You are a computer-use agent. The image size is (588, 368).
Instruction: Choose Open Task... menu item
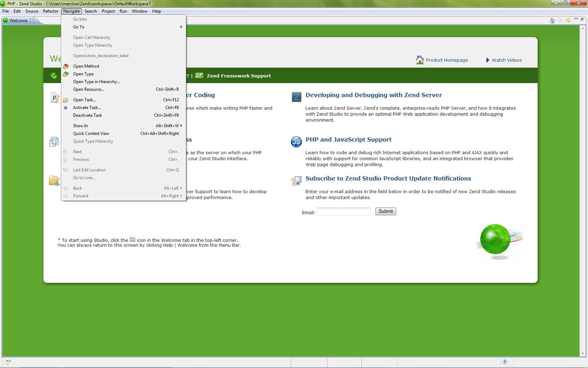point(124,100)
